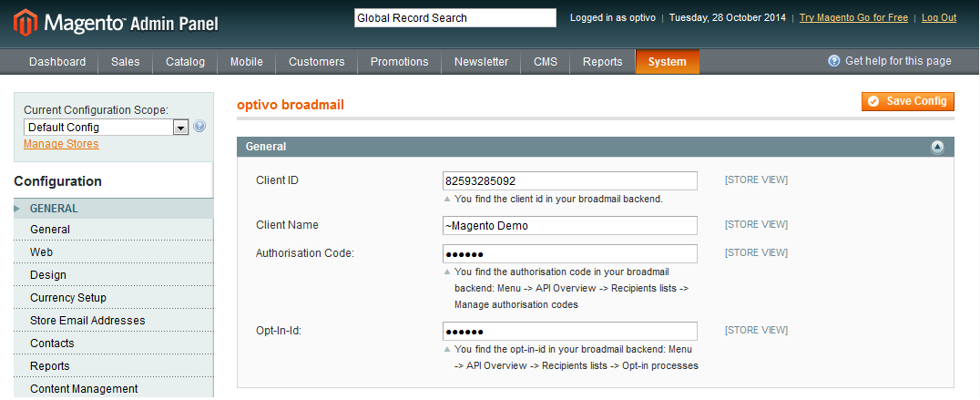Image resolution: width=980 pixels, height=400 pixels.
Task: Open the Dashboard menu
Action: point(57,62)
